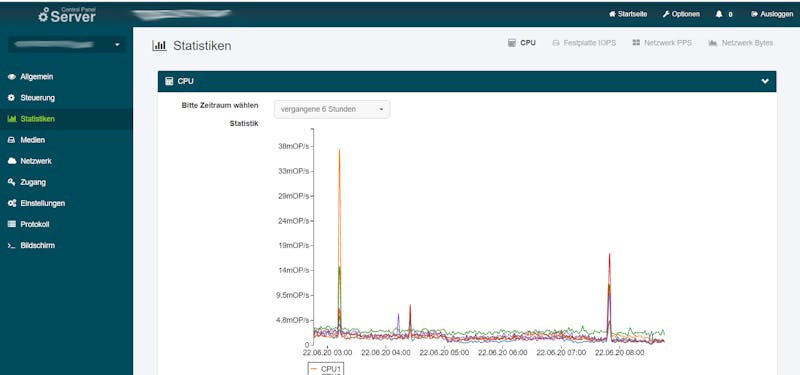Viewport: 800px width, 375px height.
Task: Click the terminal icon beside Bildschirm
Action: (x=12, y=245)
